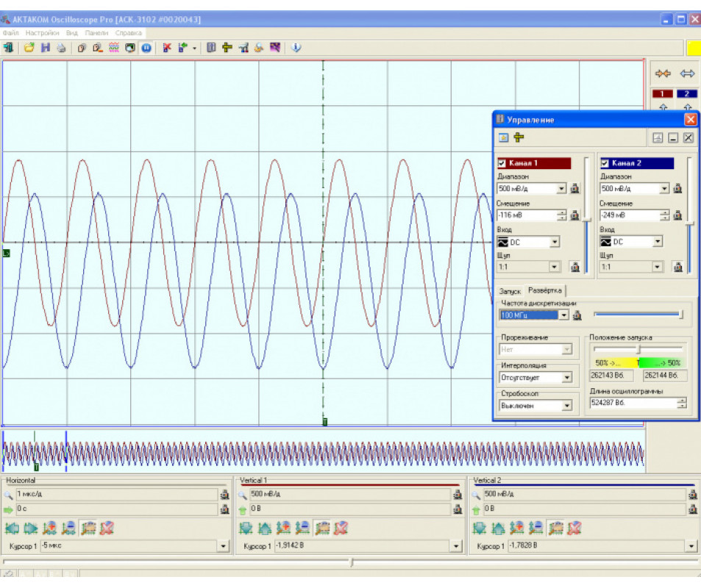Image resolution: width=701 pixels, height=588 pixels.
Task: Print the oscillogram via printer icon
Action: pos(61,48)
